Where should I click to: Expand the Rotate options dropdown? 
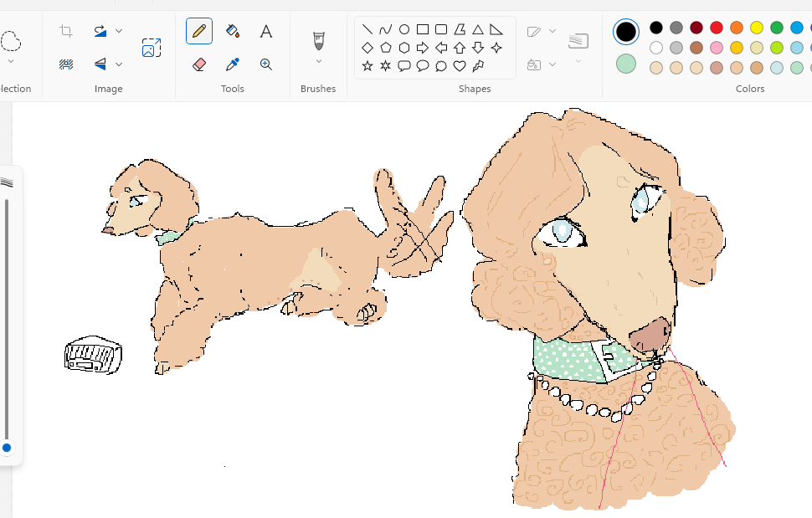pyautogui.click(x=119, y=32)
